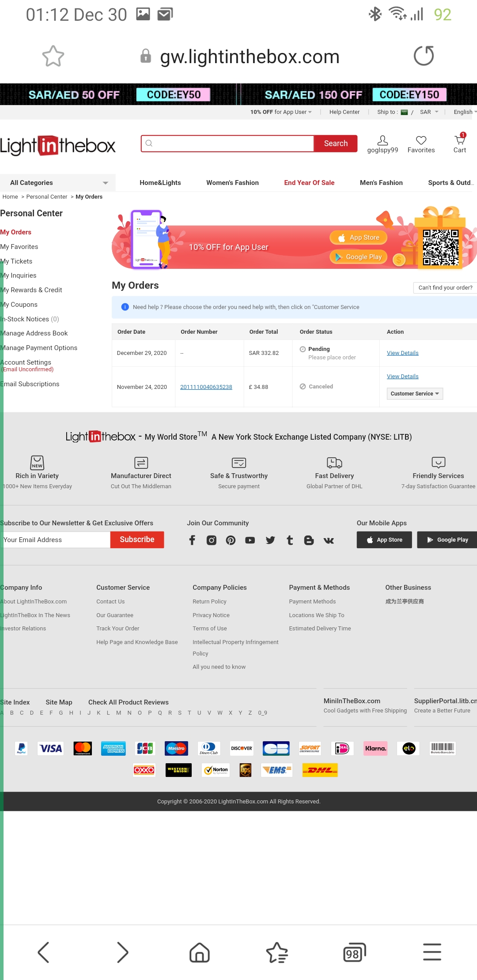Expand Customer Service dropdown for canceled order
The height and width of the screenshot is (980, 477).
pyautogui.click(x=415, y=394)
